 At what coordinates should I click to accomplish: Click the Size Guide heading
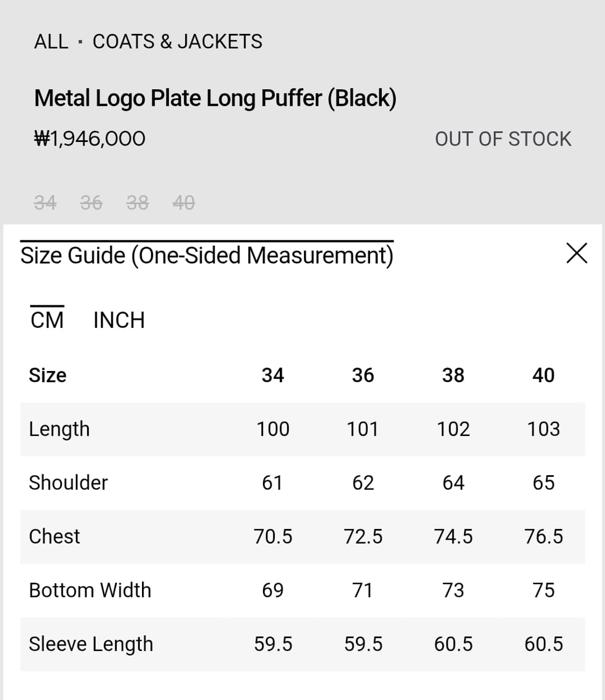207,255
